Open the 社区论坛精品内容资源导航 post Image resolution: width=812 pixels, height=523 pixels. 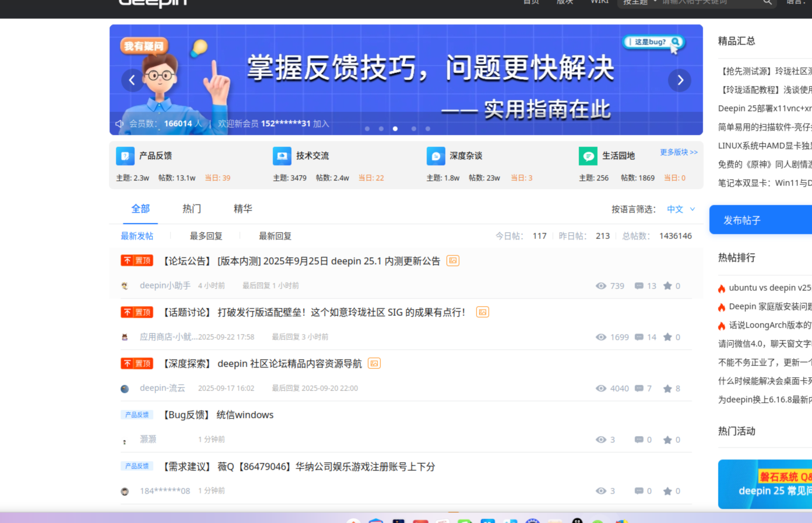(x=262, y=363)
